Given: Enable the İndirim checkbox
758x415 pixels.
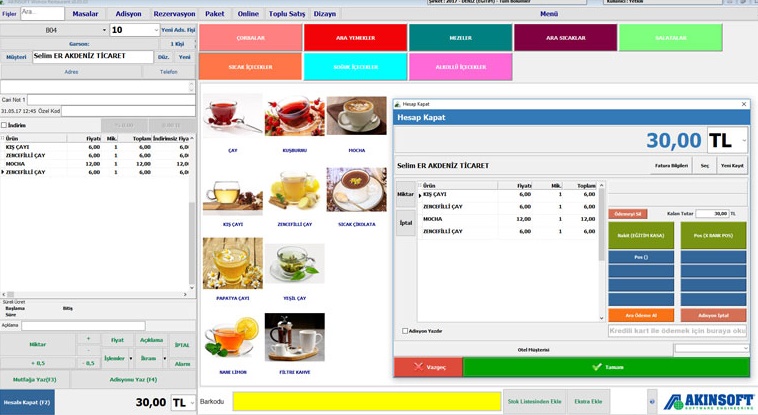Looking at the screenshot, I should click(x=5, y=125).
